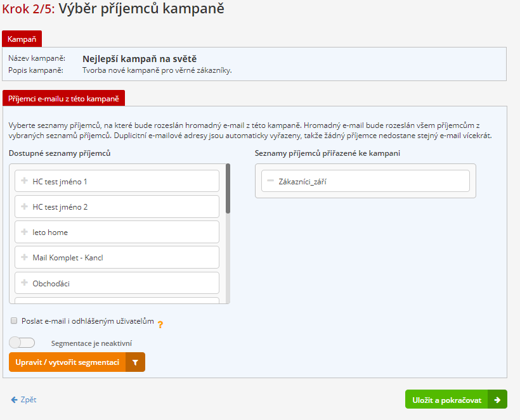Select Příjemci e-mailu z této kampaně tab
The image size is (520, 420).
point(63,99)
